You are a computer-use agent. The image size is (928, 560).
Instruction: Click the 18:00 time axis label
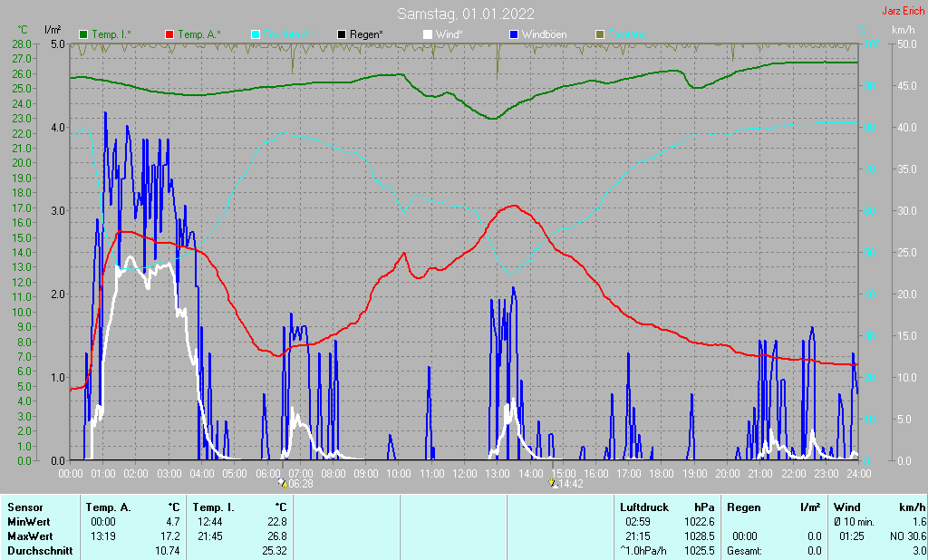click(662, 473)
